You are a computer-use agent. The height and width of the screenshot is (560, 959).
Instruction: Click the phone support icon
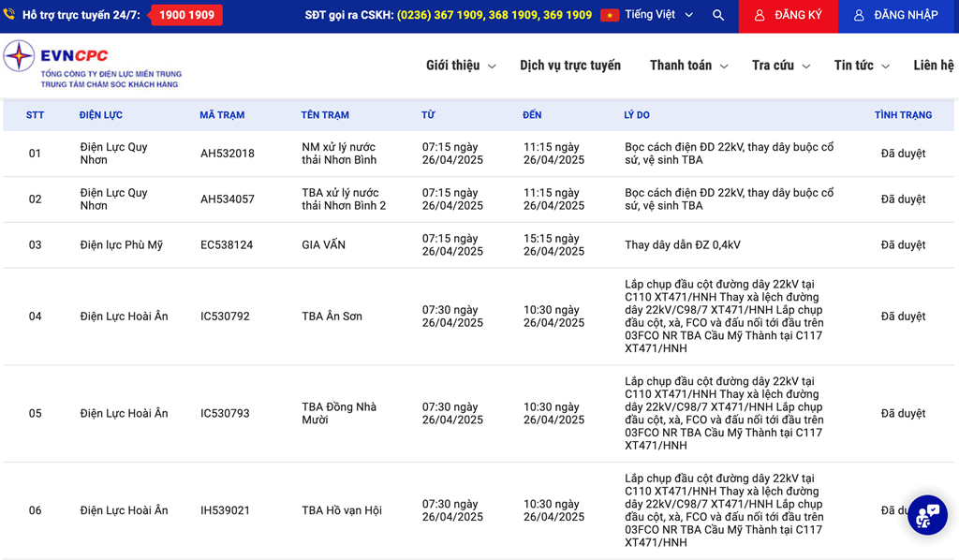pyautogui.click(x=8, y=14)
